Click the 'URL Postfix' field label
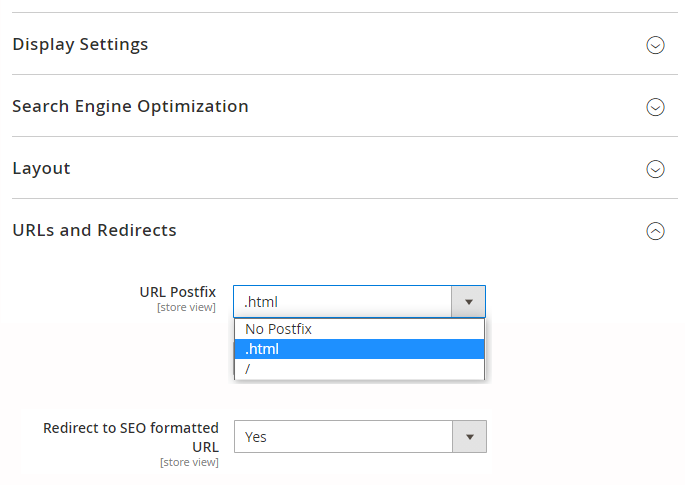 [177, 292]
